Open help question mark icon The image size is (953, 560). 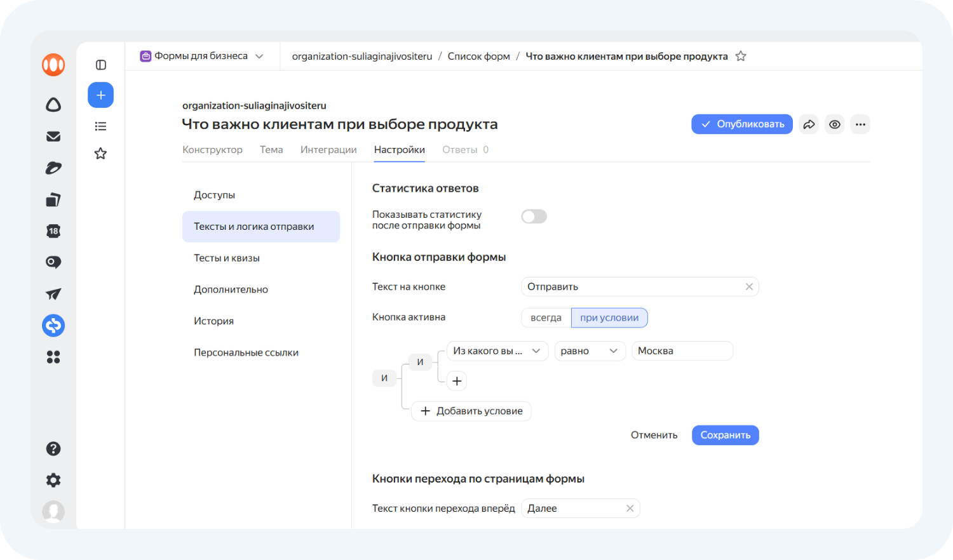pyautogui.click(x=53, y=449)
